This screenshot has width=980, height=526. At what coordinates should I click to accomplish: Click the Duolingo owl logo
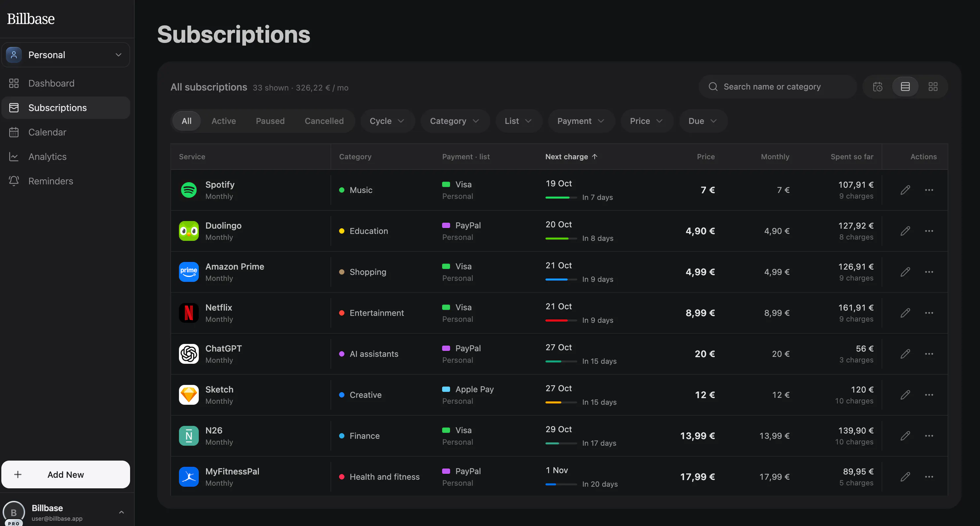coord(189,231)
